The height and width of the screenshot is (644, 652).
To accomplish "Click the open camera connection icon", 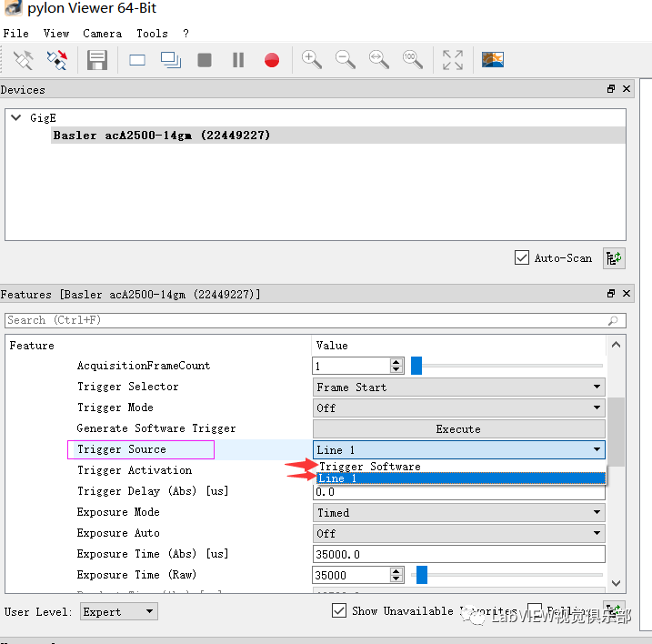I will pos(24,60).
